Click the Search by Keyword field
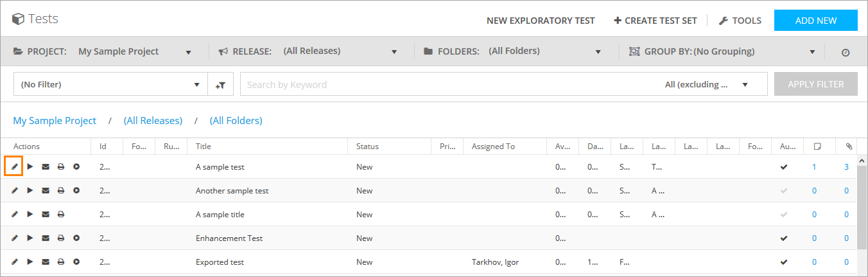The width and height of the screenshot is (868, 277). click(x=449, y=84)
